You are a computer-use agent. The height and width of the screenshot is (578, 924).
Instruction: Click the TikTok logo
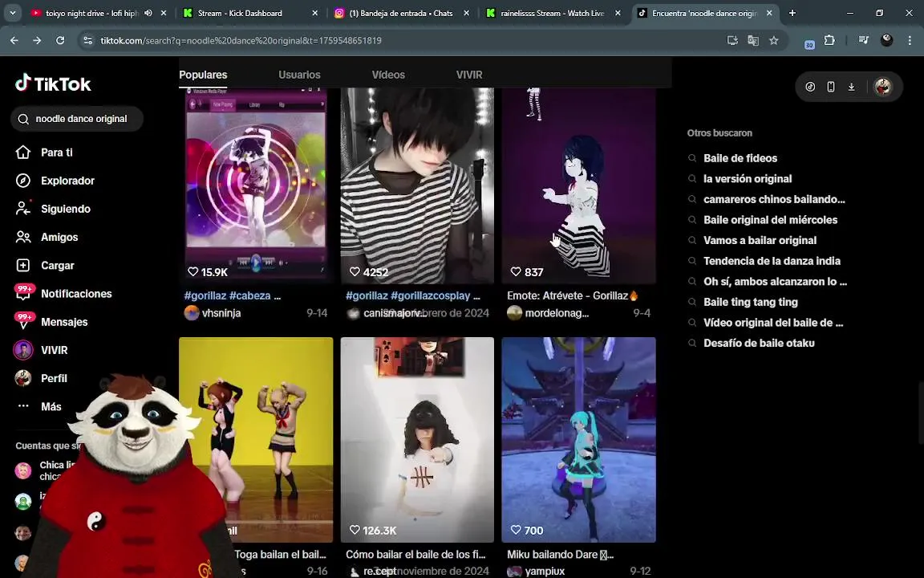tap(53, 83)
